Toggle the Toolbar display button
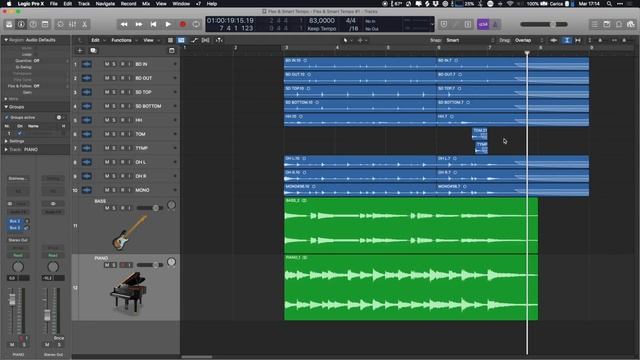640x360 pixels. click(45, 24)
